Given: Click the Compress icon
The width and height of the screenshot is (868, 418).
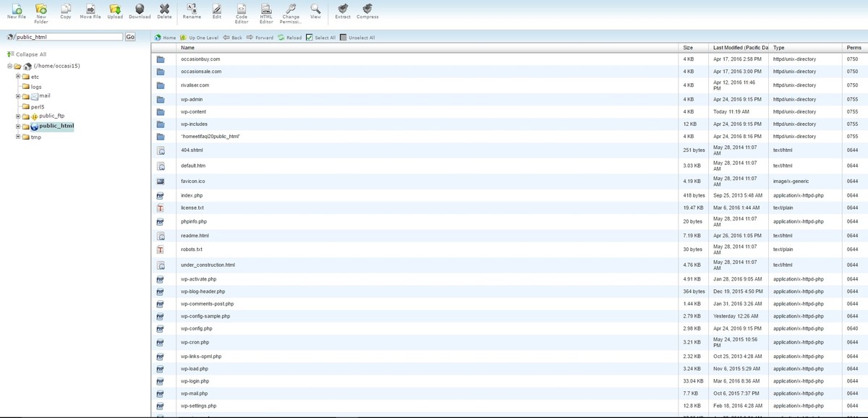Looking at the screenshot, I should [x=367, y=9].
